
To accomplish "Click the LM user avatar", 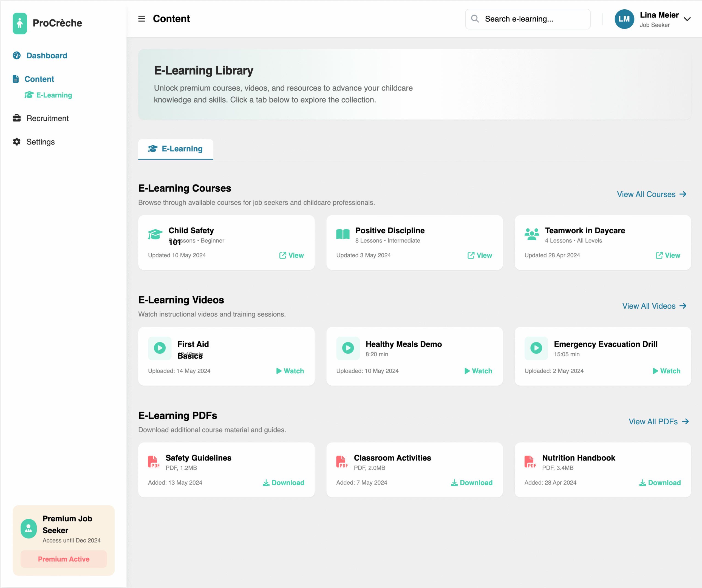I will [x=624, y=19].
